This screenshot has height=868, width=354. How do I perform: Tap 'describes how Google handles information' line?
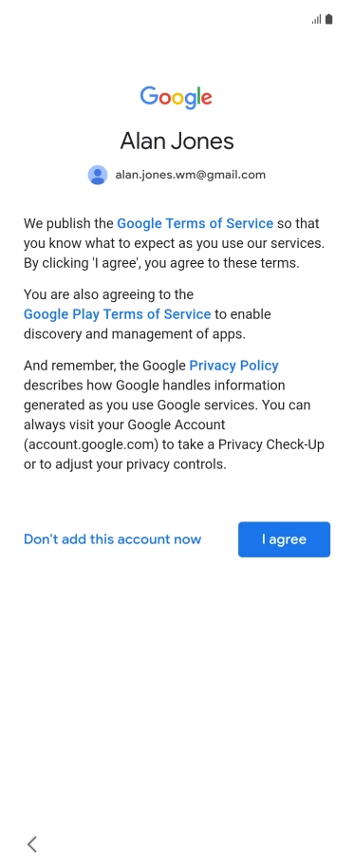point(155,386)
